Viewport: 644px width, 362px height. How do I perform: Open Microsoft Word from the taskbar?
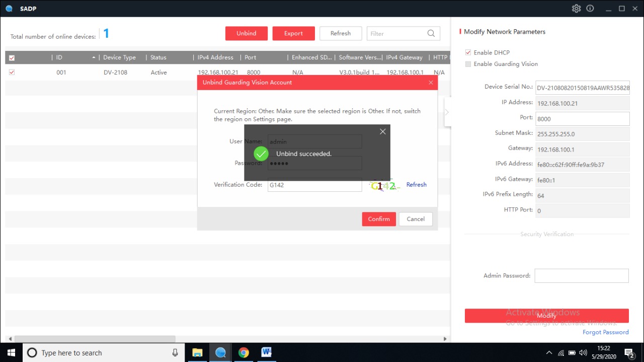click(266, 352)
